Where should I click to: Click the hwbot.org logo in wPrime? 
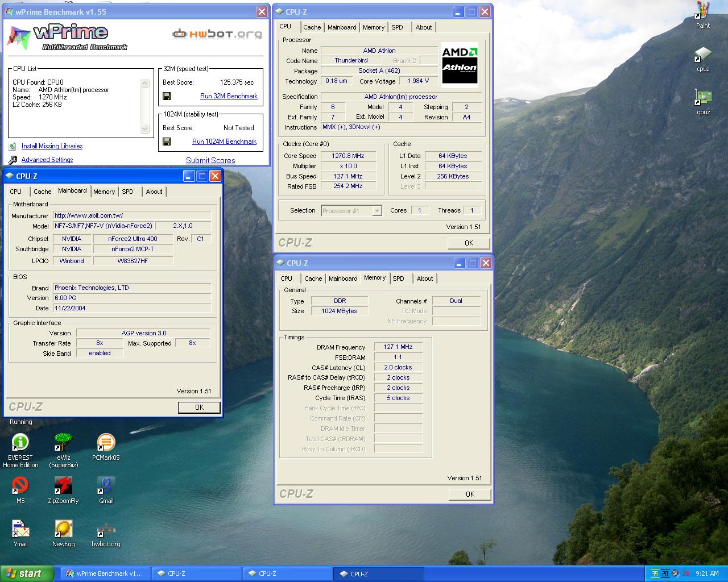coord(217,34)
